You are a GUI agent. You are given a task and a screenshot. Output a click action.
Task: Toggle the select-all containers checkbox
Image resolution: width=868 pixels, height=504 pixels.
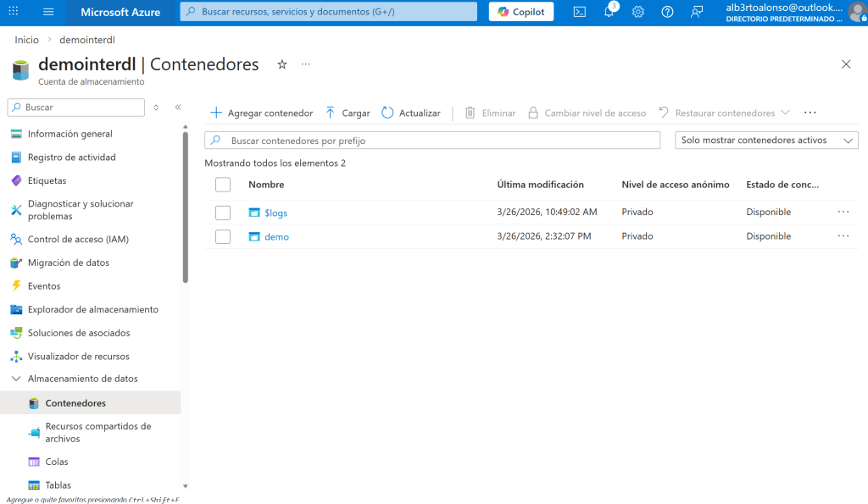[x=223, y=185]
